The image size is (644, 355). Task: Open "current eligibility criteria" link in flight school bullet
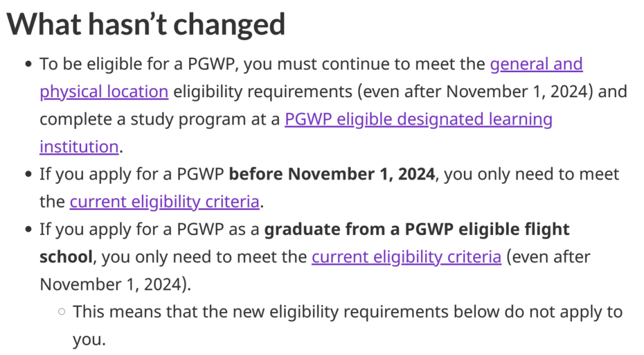click(x=407, y=257)
